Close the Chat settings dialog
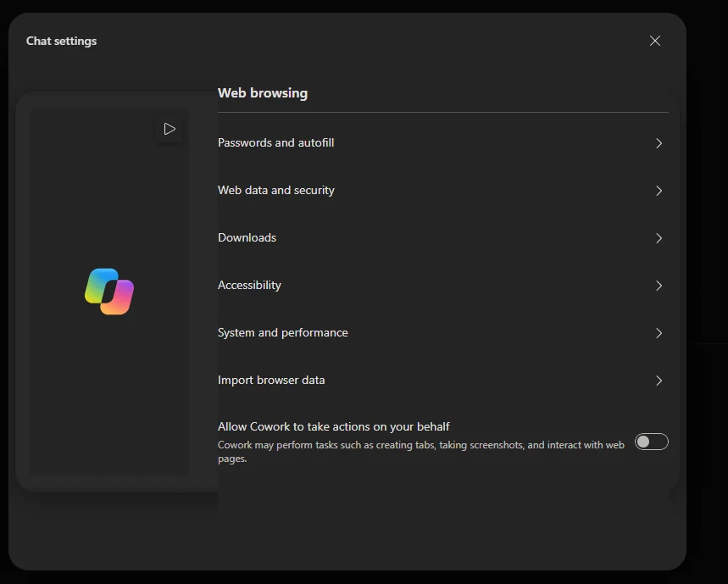Viewport: 728px width, 584px height. click(654, 41)
